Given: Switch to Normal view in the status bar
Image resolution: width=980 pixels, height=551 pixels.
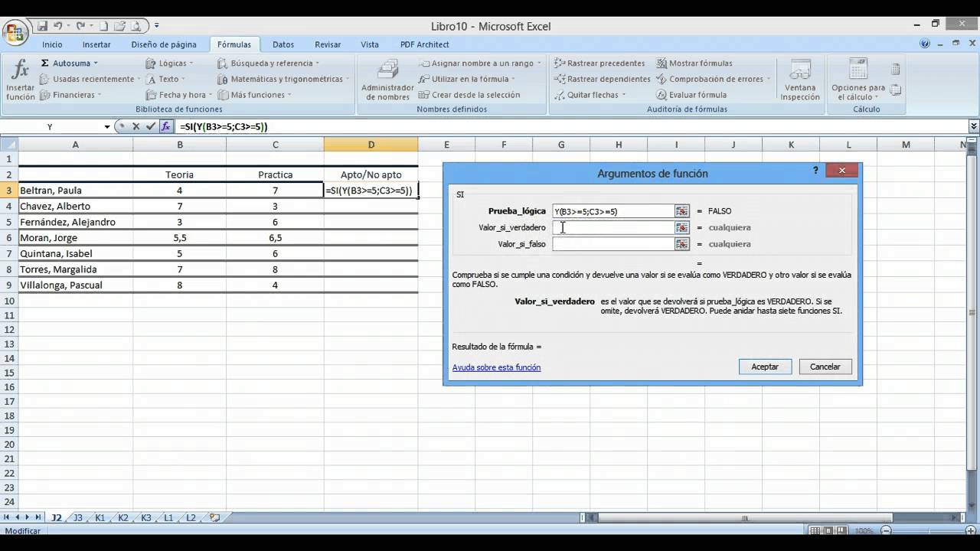Looking at the screenshot, I should 815,530.
